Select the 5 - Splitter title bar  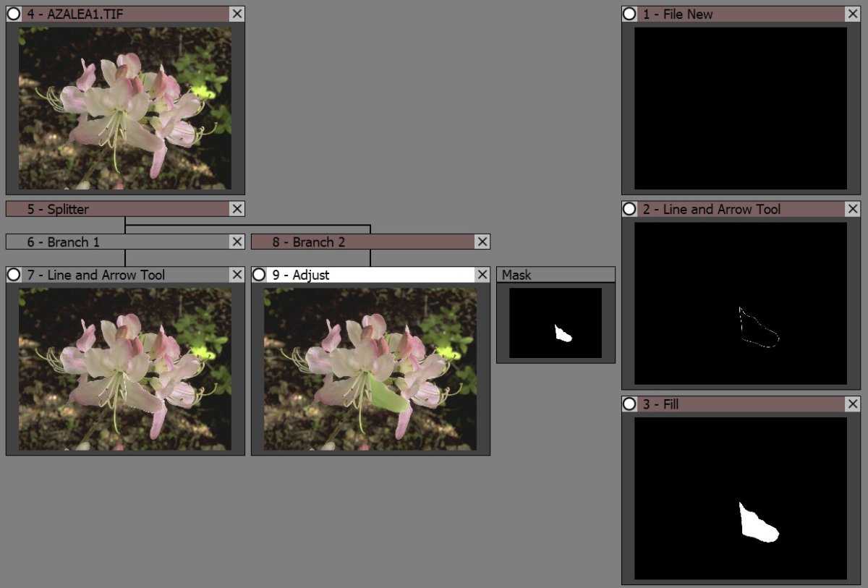(116, 209)
